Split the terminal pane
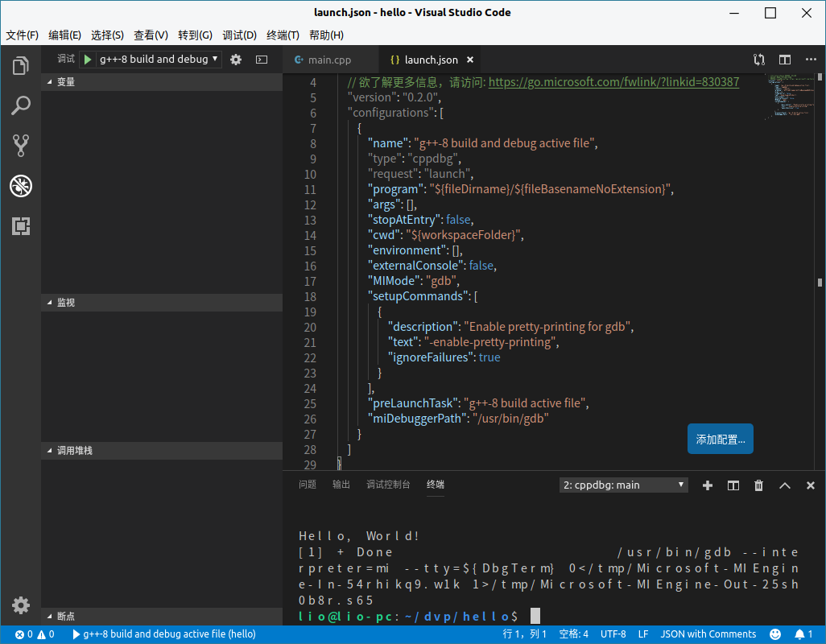The width and height of the screenshot is (826, 644). point(733,485)
